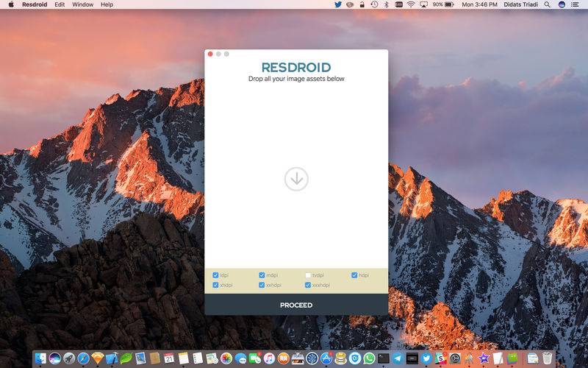
Task: Click the Mon 3:46 PM clock
Action: pyautogui.click(x=479, y=4)
